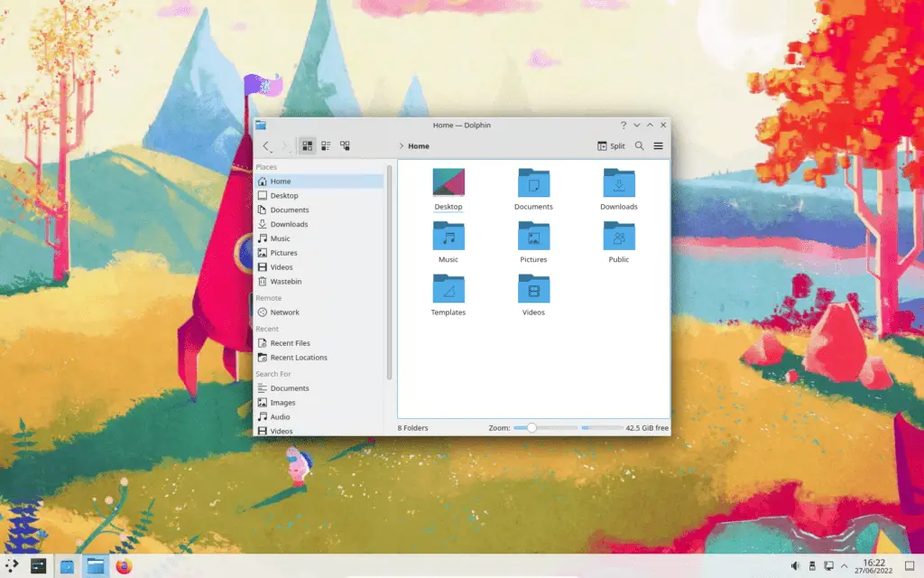Expand breadcrumb arrow before Home
Image resolution: width=924 pixels, height=578 pixels.
click(x=401, y=145)
